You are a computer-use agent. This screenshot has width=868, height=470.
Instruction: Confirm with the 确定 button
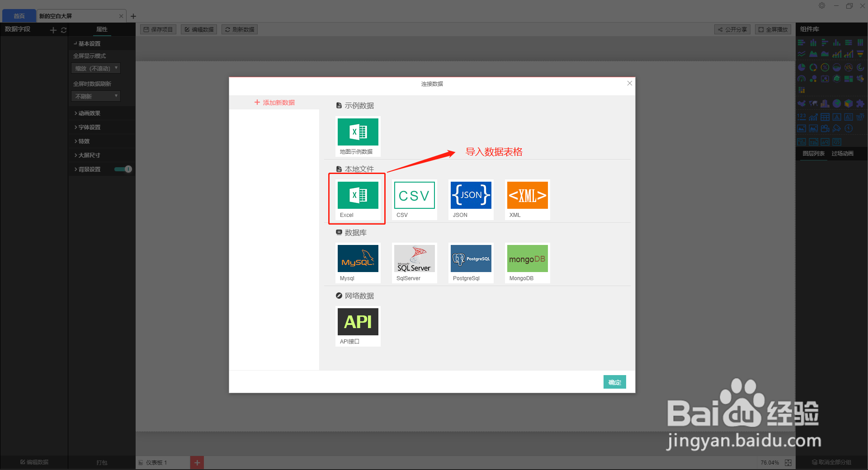pyautogui.click(x=614, y=382)
